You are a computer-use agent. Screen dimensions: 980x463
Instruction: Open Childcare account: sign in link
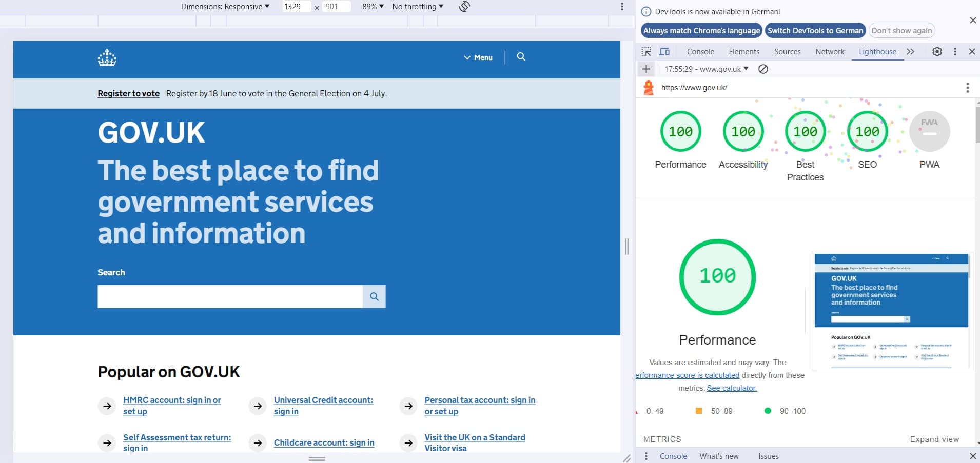click(324, 442)
